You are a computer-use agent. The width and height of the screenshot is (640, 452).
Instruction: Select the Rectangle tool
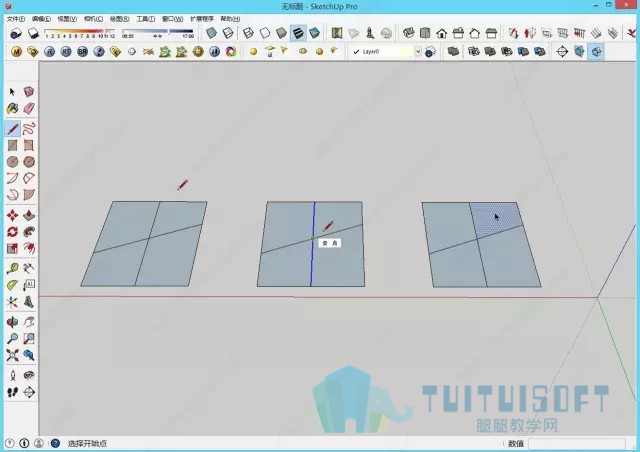pyautogui.click(x=12, y=145)
